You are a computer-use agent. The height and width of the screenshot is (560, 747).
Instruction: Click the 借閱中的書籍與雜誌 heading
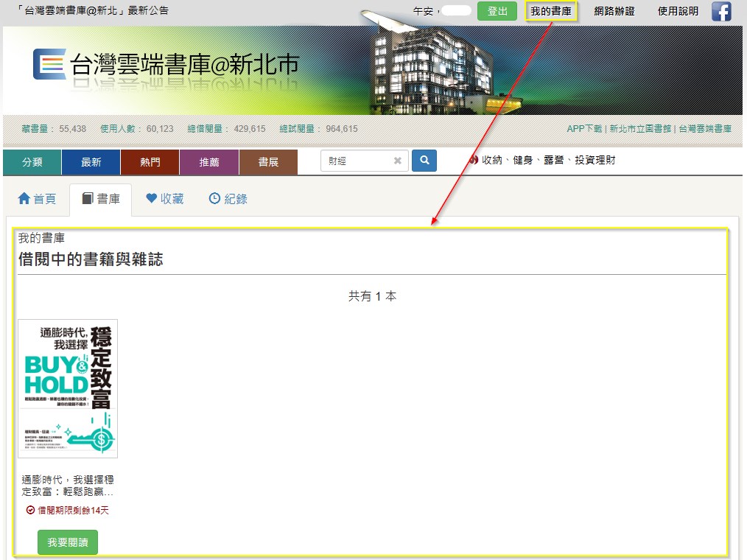91,259
